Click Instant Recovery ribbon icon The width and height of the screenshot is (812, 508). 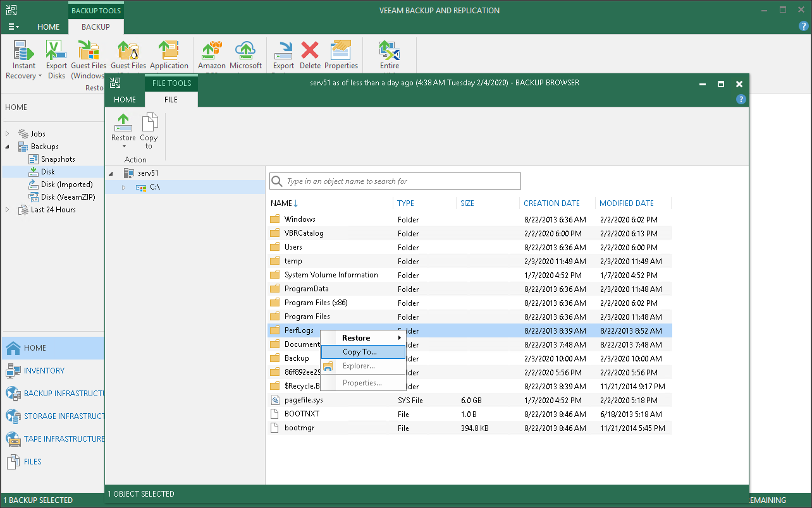pos(24,51)
